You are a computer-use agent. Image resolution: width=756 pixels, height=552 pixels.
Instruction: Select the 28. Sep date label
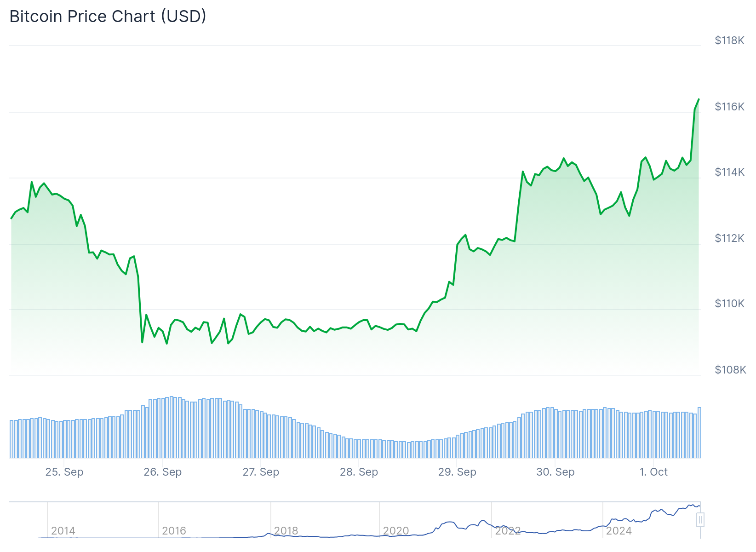pos(359,472)
